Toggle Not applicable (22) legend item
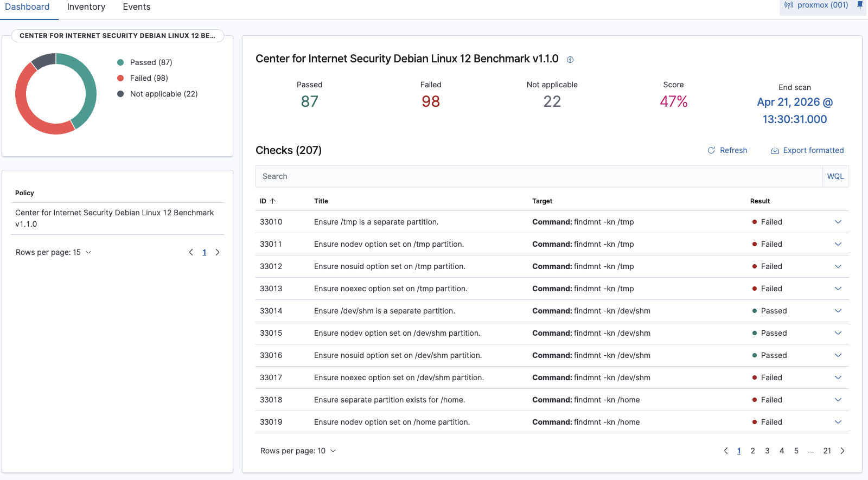868x480 pixels. pos(157,94)
